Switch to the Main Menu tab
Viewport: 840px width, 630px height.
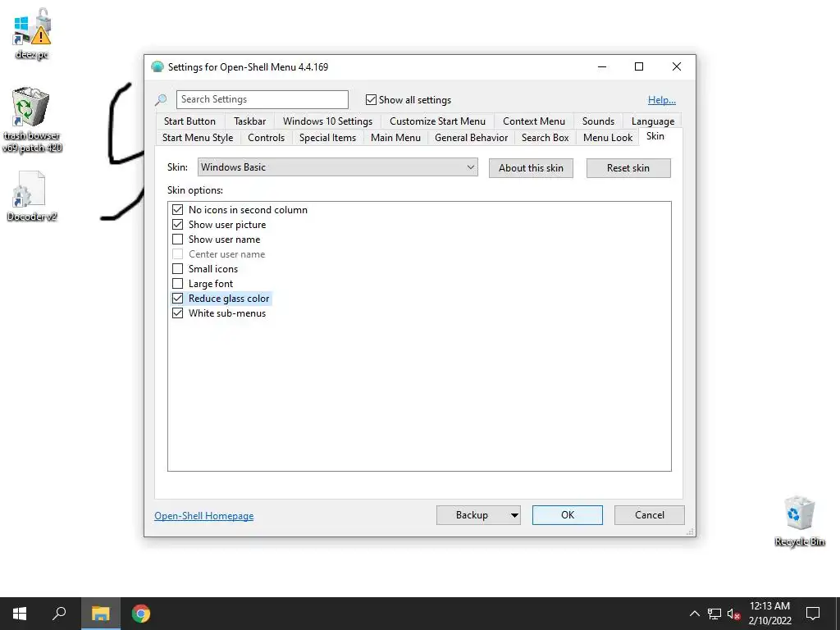[395, 138]
